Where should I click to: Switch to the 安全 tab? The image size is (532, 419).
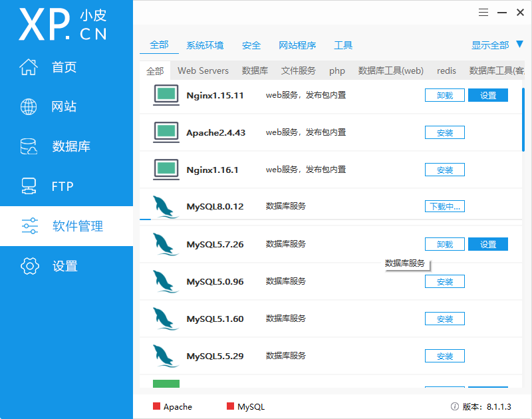coord(251,45)
